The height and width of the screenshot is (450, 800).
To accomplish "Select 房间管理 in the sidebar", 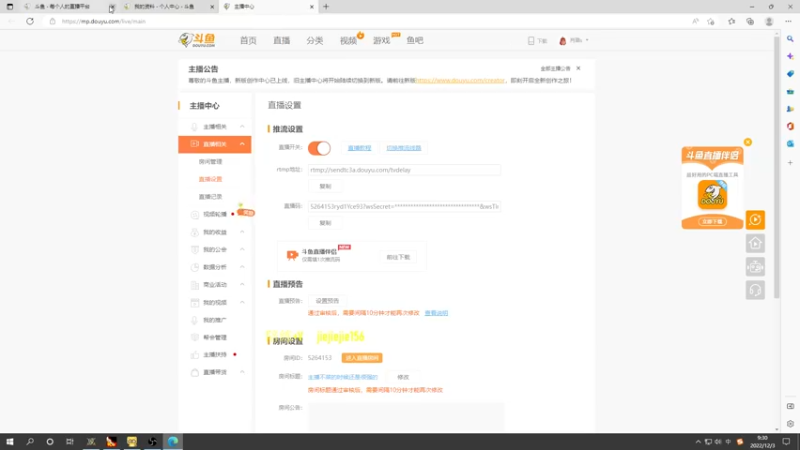I will pos(210,162).
